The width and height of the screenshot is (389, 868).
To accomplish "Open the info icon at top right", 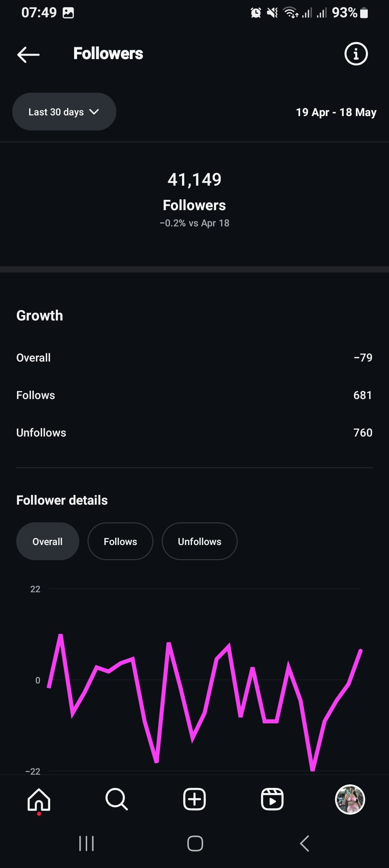I will 356,54.
